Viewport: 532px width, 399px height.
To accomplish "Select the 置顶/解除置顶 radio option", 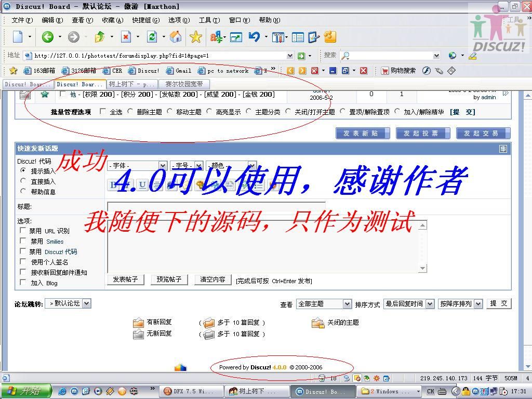I will (x=342, y=111).
